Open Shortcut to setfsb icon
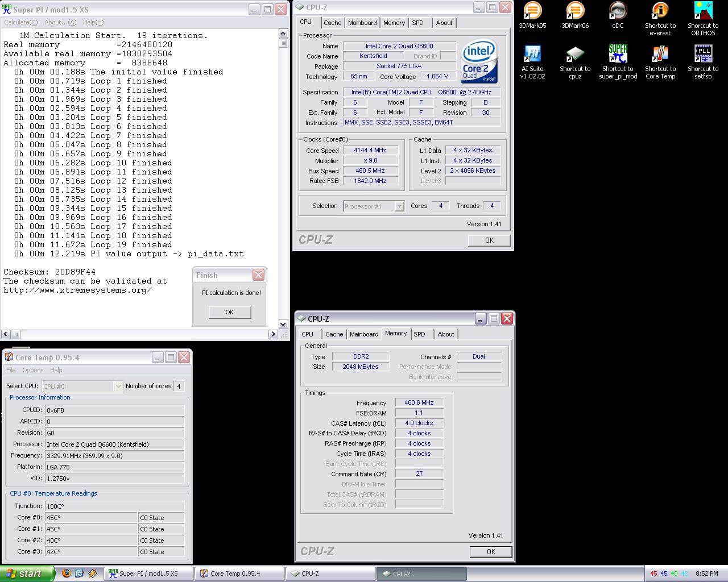728x582 pixels. (x=703, y=62)
